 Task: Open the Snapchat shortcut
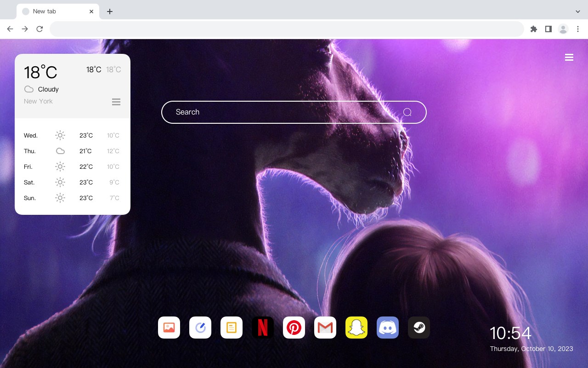[356, 328]
